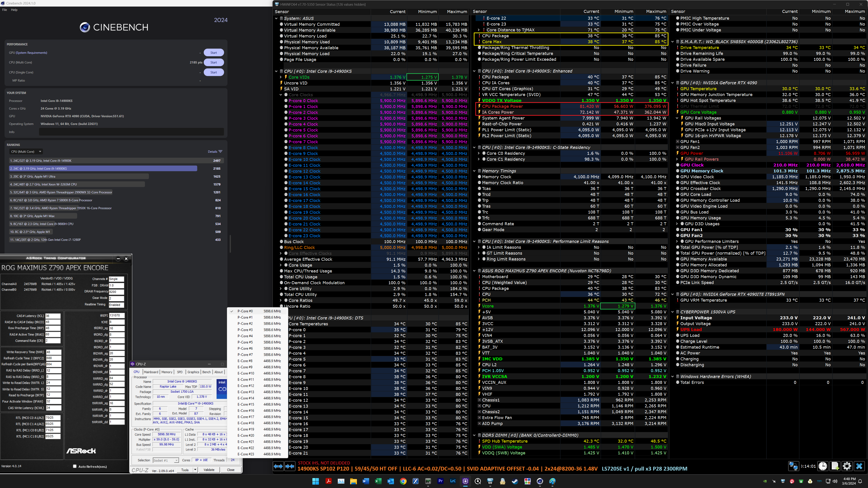Open Tools dropdown arrow in CPU-Z
This screenshot has height=488, width=868.
(195, 470)
